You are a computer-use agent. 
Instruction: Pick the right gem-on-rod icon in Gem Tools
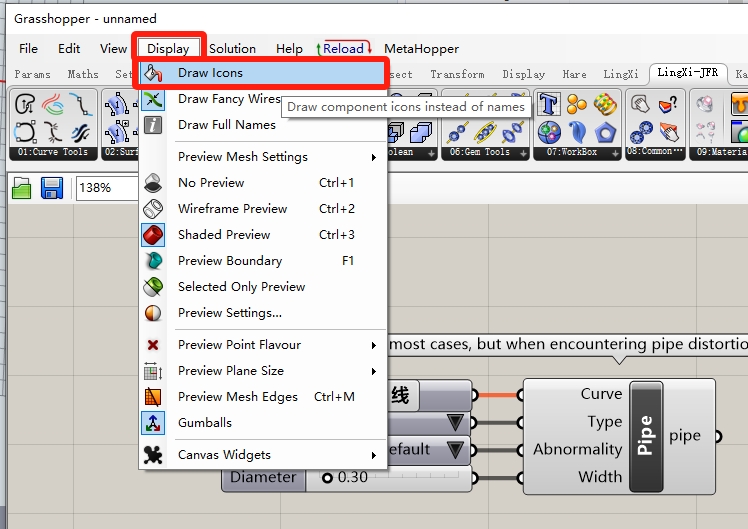(x=512, y=132)
